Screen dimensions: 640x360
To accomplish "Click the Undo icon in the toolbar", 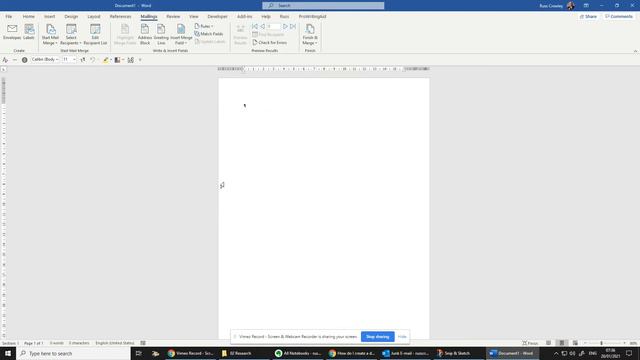I will coord(93,60).
